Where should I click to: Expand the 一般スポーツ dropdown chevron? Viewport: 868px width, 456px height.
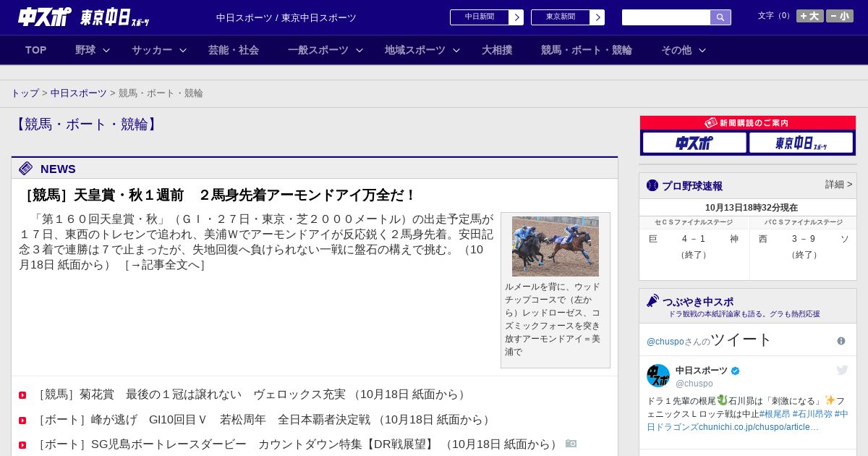coord(359,50)
